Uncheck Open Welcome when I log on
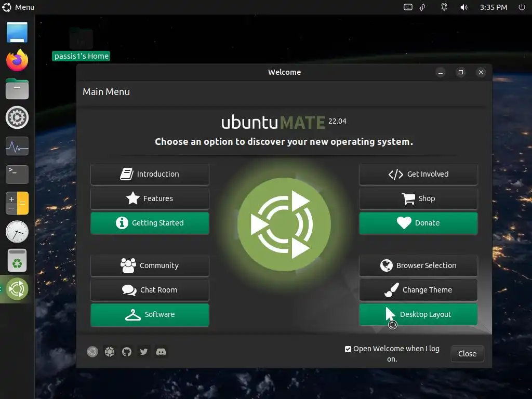This screenshot has height=399, width=532. coord(348,349)
